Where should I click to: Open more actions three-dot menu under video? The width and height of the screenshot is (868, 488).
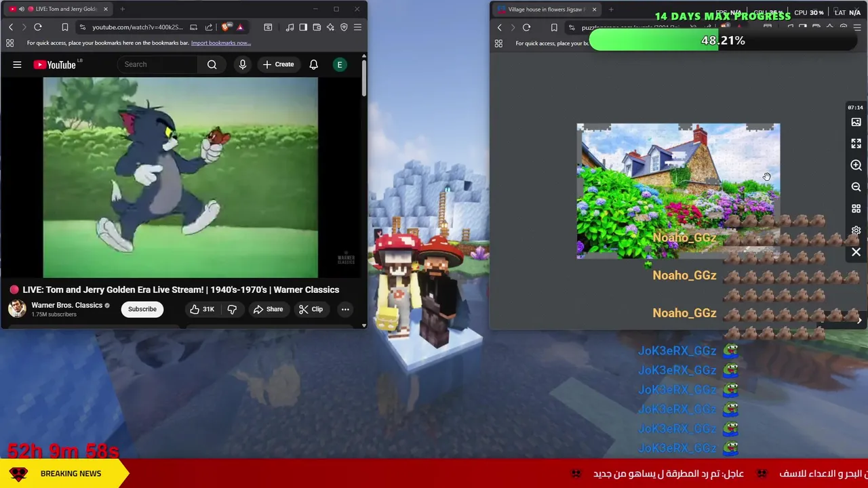tap(345, 309)
